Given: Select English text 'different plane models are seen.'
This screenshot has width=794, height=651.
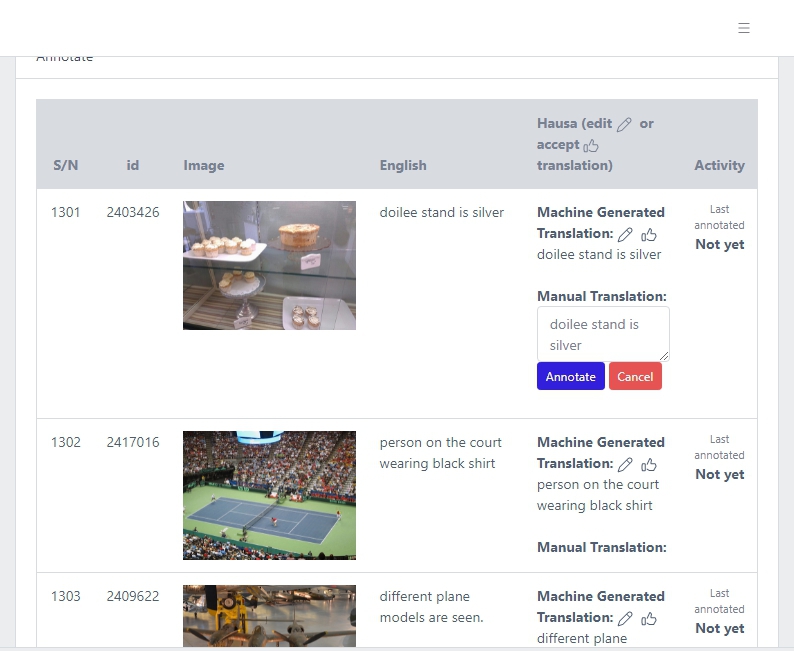Looking at the screenshot, I should pos(431,607).
